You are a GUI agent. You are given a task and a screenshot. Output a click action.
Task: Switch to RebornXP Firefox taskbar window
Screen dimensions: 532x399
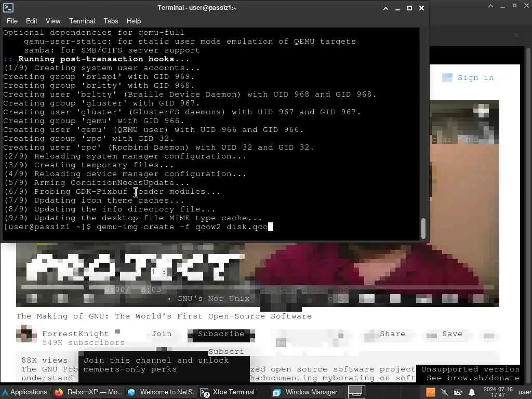pos(88,392)
